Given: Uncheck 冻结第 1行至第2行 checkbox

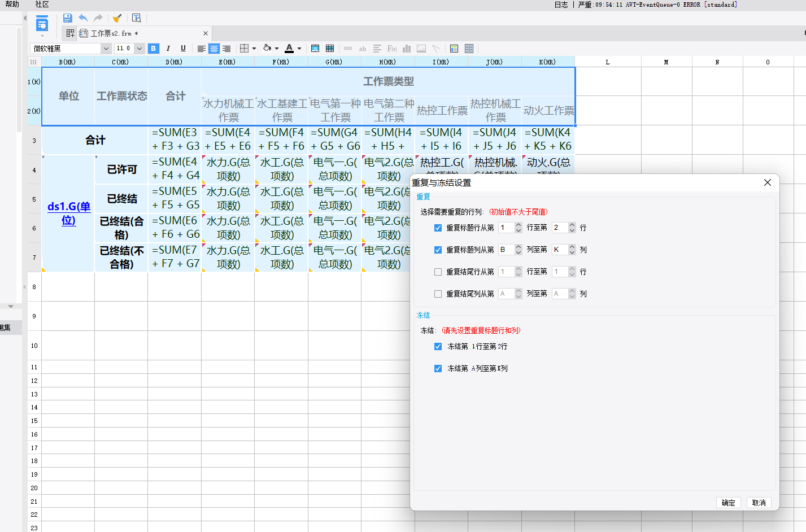Looking at the screenshot, I should pyautogui.click(x=438, y=346).
